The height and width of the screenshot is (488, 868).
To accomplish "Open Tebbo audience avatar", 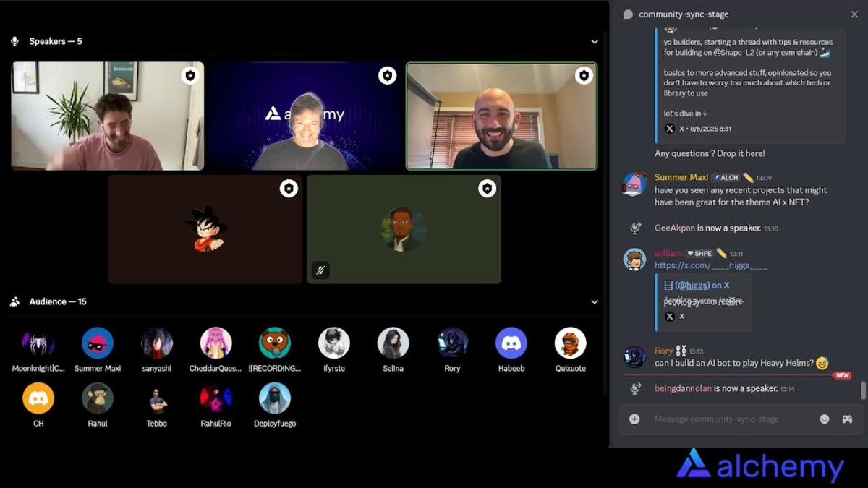I will 157,398.
